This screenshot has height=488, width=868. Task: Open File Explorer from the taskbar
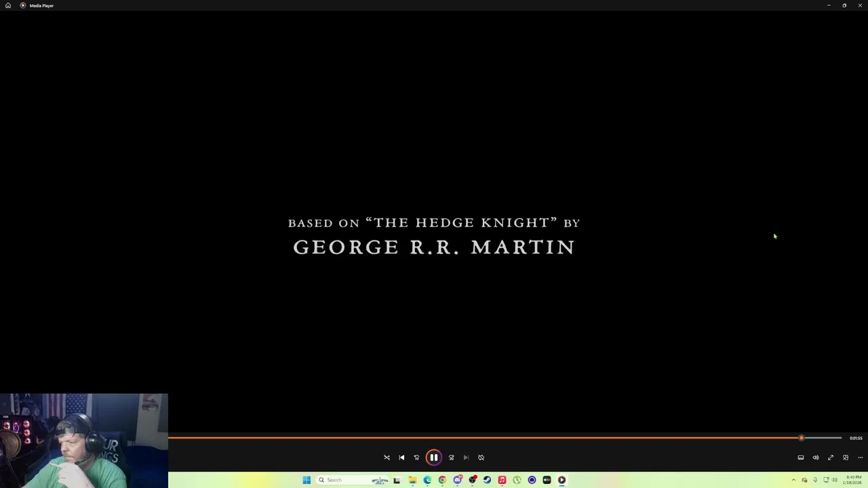point(412,480)
